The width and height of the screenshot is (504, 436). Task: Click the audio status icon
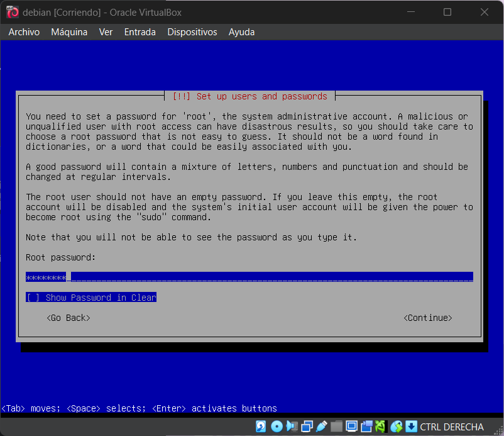point(292,427)
